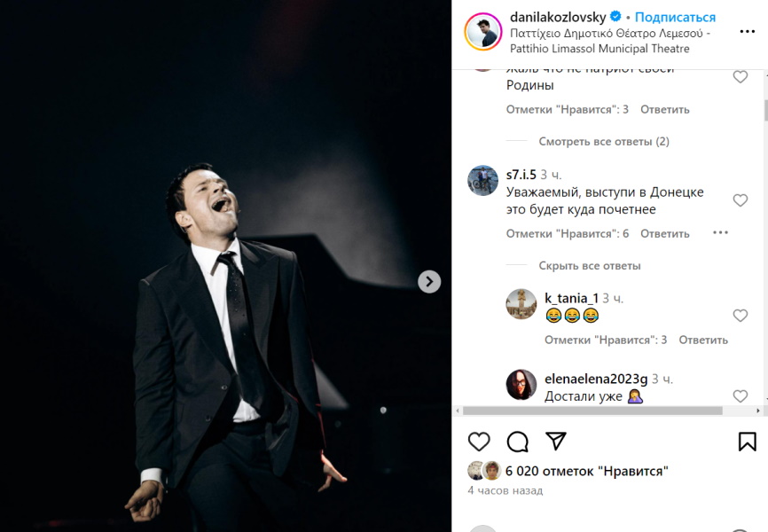768x532 pixels.
Task: Save the post with the bookmark icon
Action: 747,442
